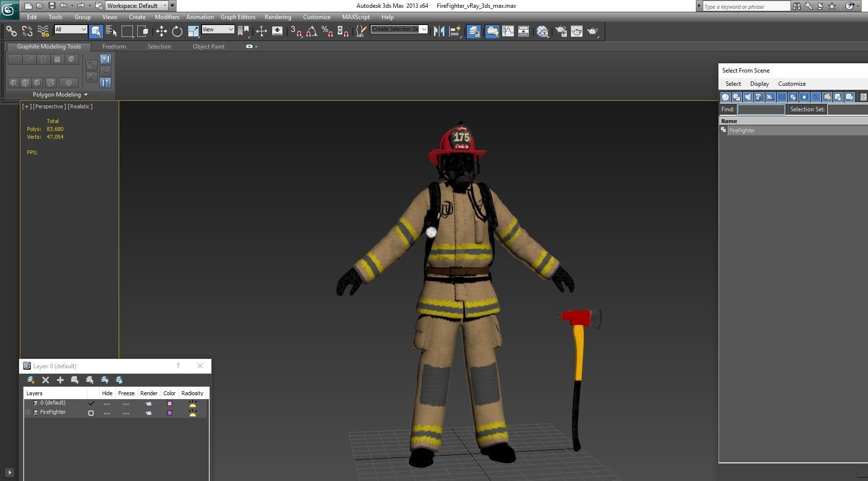Screen dimensions: 868x481
Task: Open Curve Editor from toolbar
Action: tap(508, 31)
